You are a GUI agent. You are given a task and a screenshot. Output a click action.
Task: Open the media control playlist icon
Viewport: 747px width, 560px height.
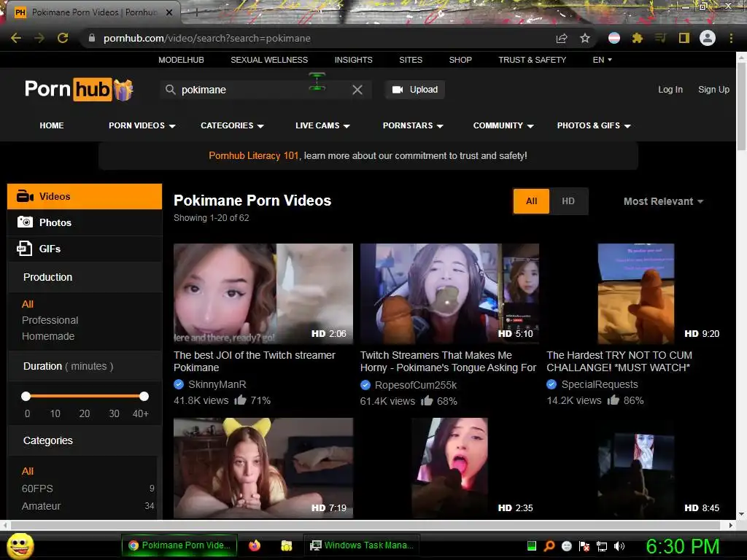[660, 38]
